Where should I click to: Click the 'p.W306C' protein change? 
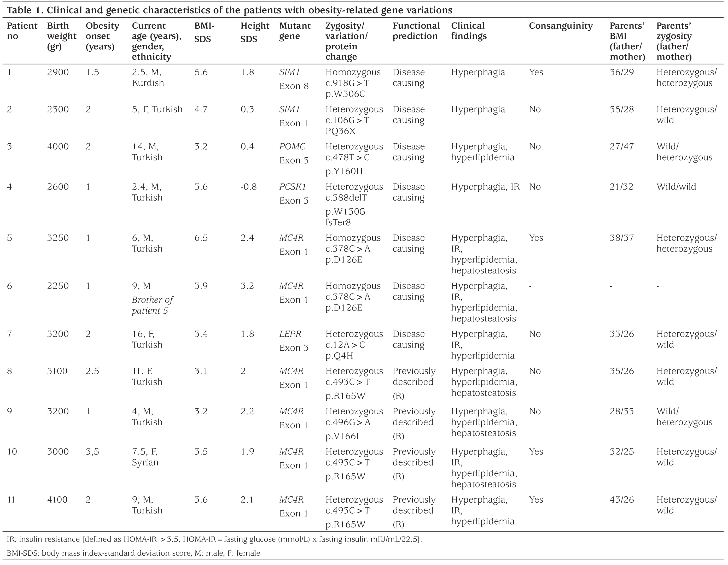(345, 94)
